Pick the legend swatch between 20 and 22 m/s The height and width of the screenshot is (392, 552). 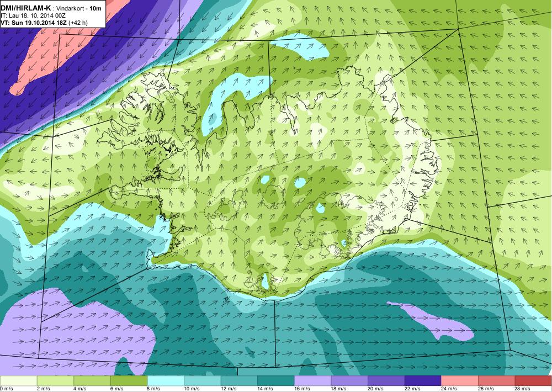click(386, 381)
